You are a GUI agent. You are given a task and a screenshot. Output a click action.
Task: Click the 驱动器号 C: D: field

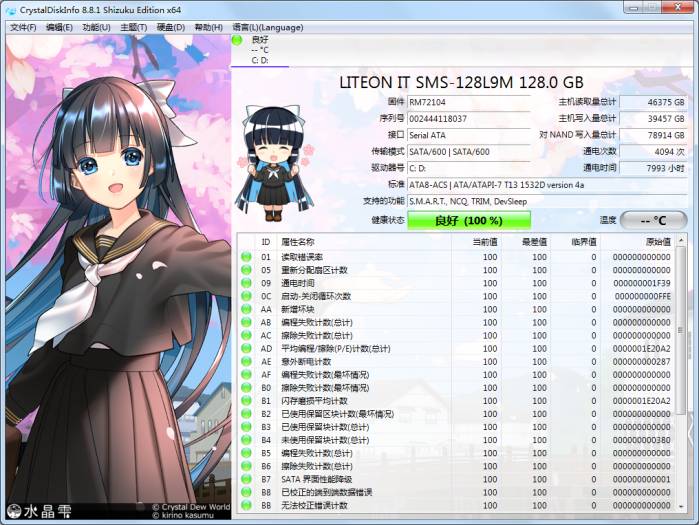click(469, 168)
